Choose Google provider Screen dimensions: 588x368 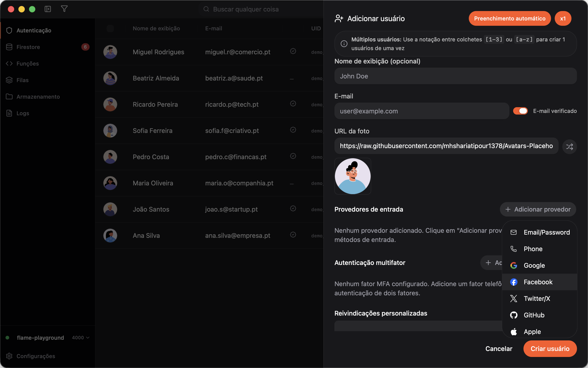click(540, 265)
